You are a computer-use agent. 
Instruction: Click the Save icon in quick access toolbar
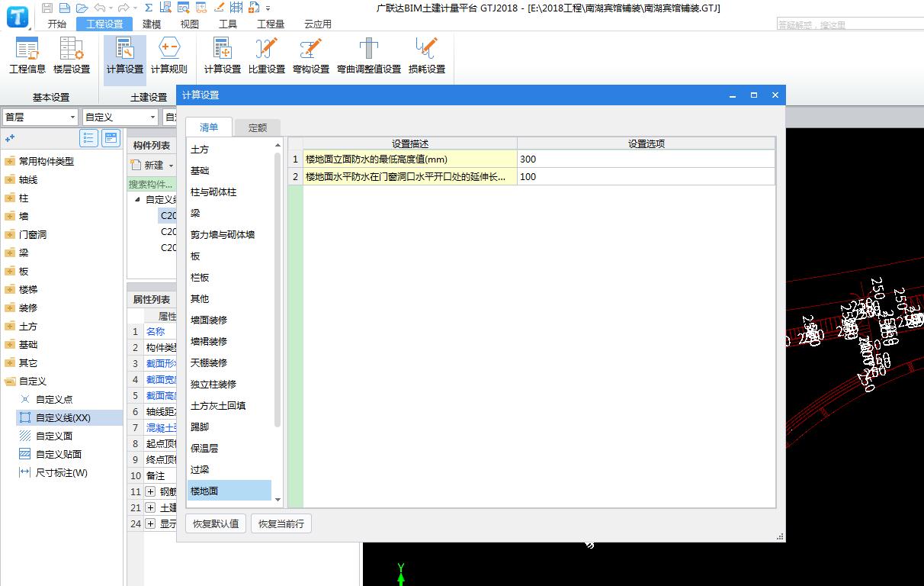pyautogui.click(x=47, y=8)
